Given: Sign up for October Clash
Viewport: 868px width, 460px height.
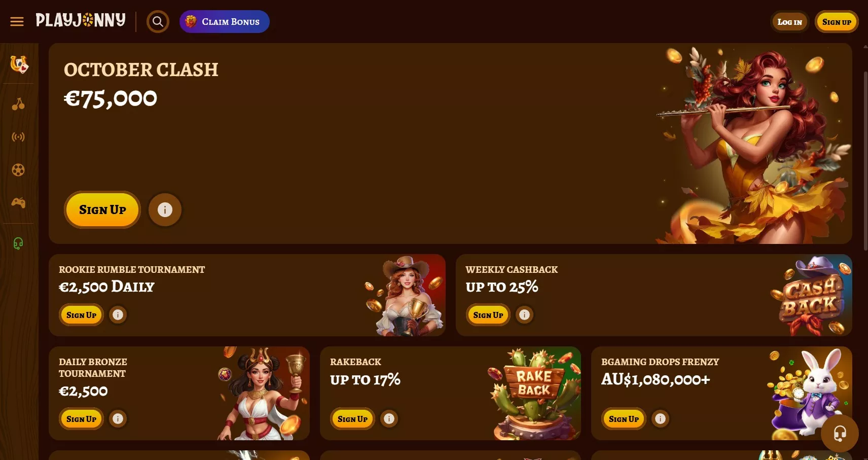Looking at the screenshot, I should click(102, 209).
